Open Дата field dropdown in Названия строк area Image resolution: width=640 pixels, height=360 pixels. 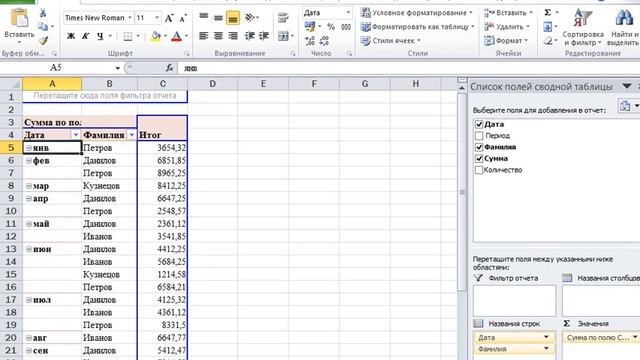[x=546, y=337]
